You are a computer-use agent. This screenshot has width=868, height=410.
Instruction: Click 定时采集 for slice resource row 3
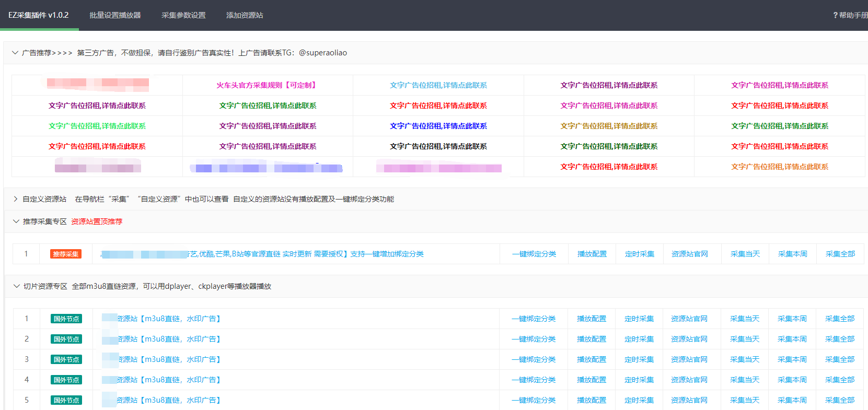pyautogui.click(x=639, y=360)
